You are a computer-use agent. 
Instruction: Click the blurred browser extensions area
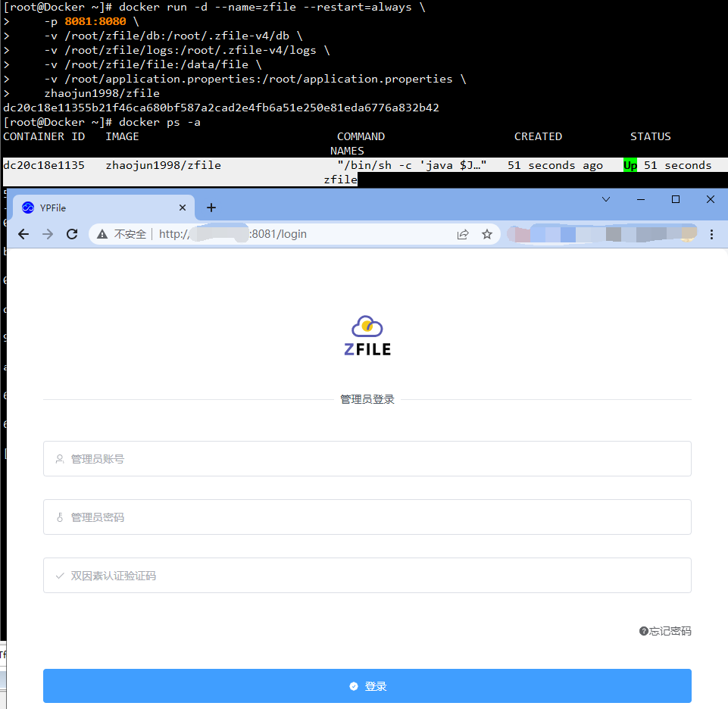602,234
